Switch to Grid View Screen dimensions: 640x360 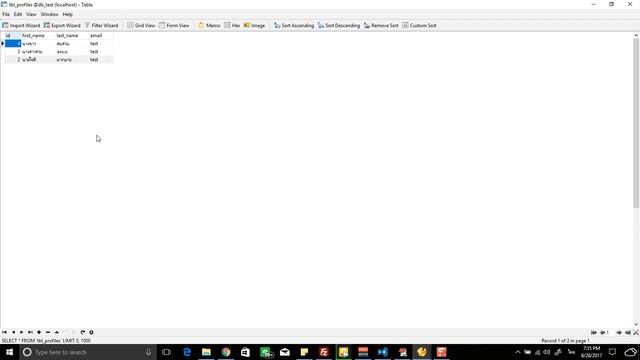(x=141, y=25)
